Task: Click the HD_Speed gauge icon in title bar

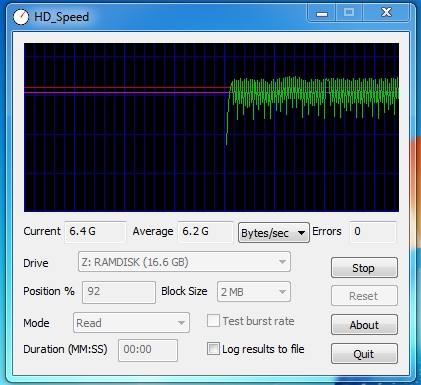Action: point(21,17)
